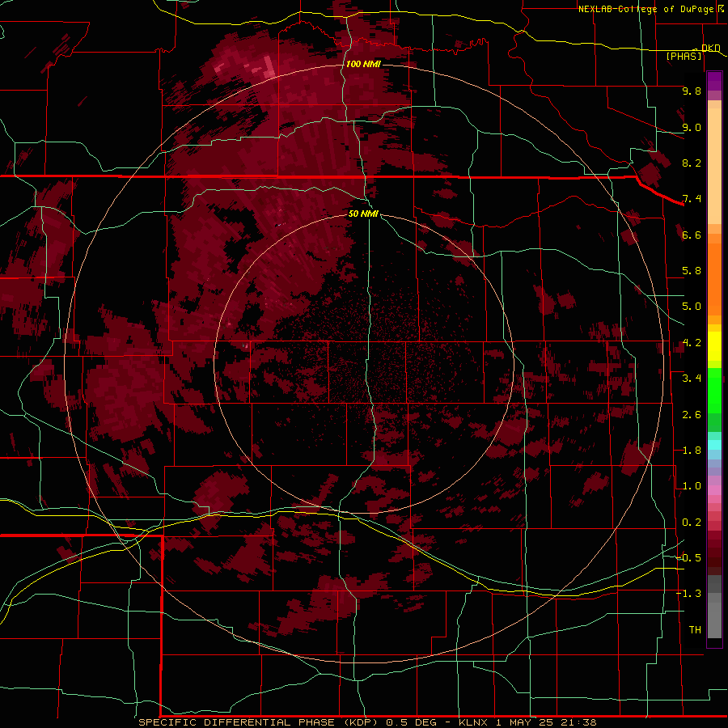This screenshot has width=728, height=728.
Task: Pick the light peach band of the color scale
Action: coord(714,166)
